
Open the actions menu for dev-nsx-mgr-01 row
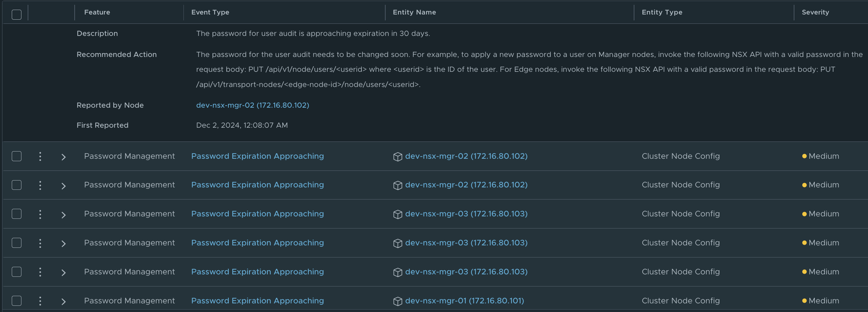coord(40,301)
